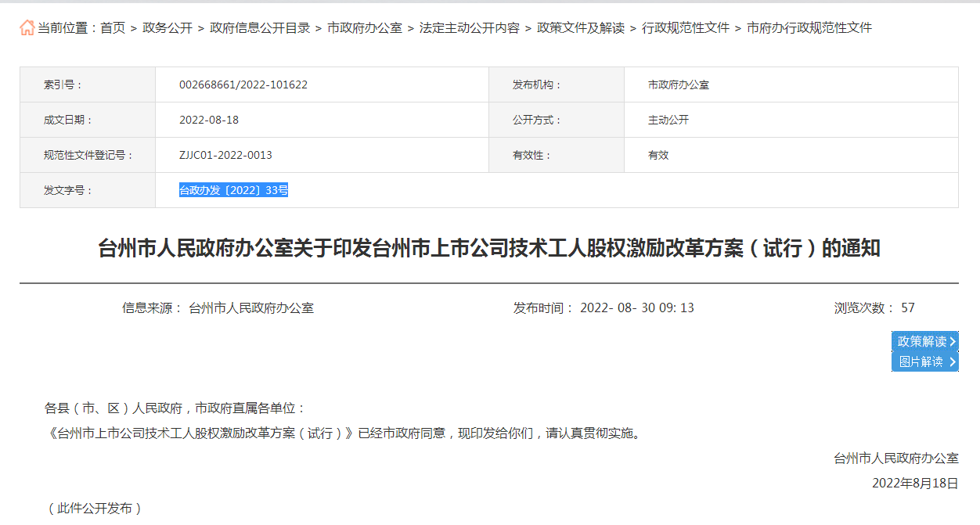
Task: Click the 成文日期 label cell
Action: coord(88,120)
